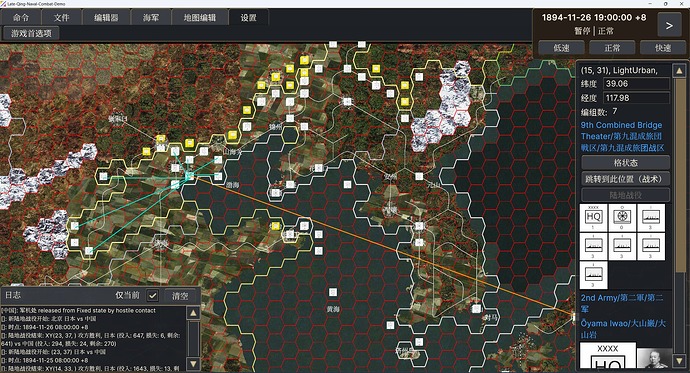Click the log panel scroll-up arrow

pos(193,313)
